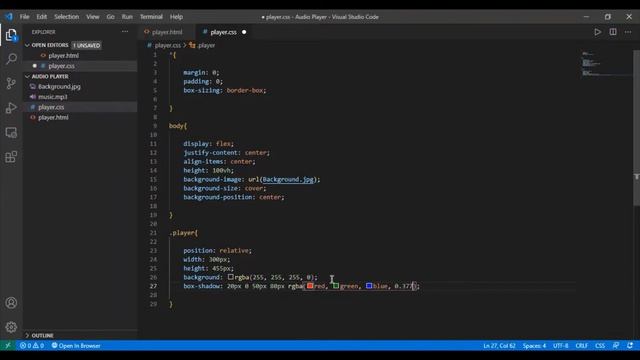Select player.css in Audio Player folder
The image size is (640, 360).
coord(51,107)
